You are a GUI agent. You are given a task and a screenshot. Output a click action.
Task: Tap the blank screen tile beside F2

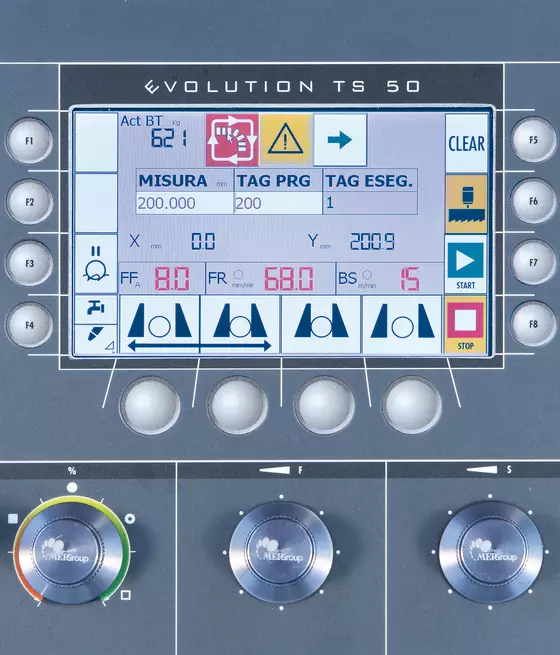tap(96, 203)
